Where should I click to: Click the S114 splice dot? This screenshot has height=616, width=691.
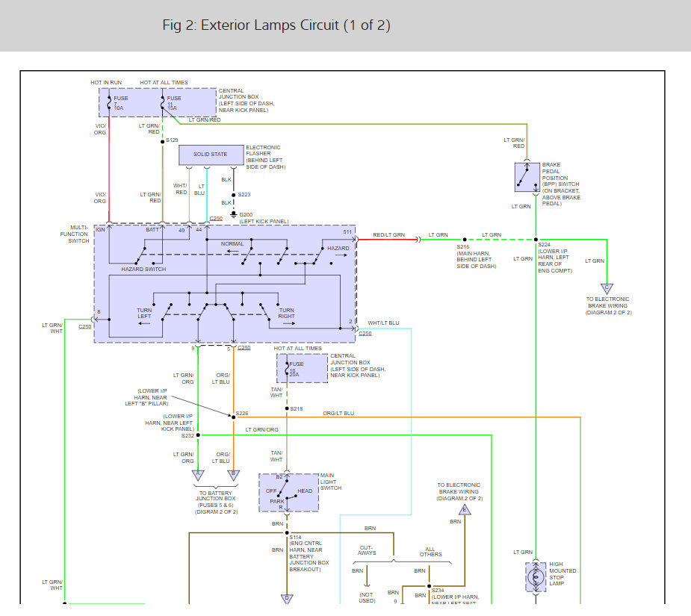coord(287,532)
